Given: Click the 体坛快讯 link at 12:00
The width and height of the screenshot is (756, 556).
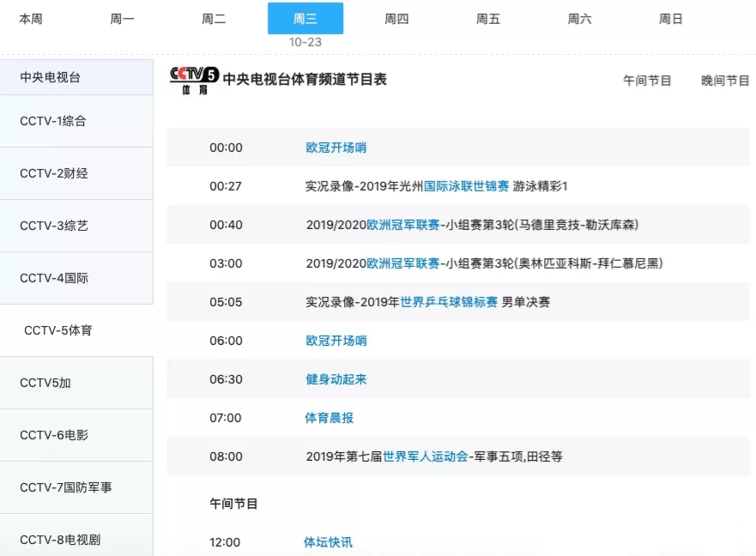Looking at the screenshot, I should [329, 542].
